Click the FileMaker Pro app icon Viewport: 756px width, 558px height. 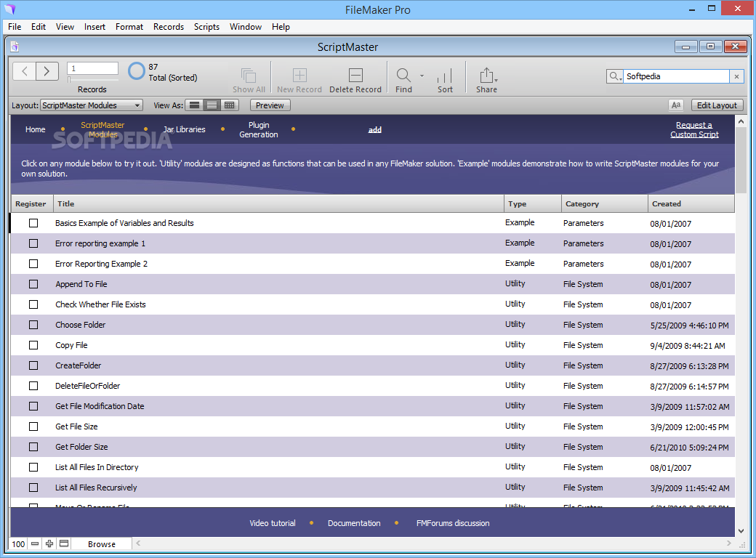9,9
